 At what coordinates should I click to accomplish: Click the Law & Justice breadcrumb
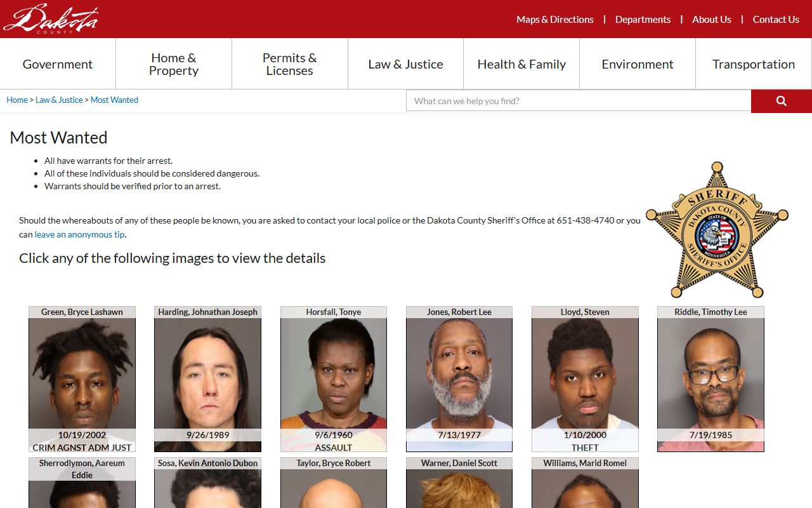pyautogui.click(x=59, y=100)
